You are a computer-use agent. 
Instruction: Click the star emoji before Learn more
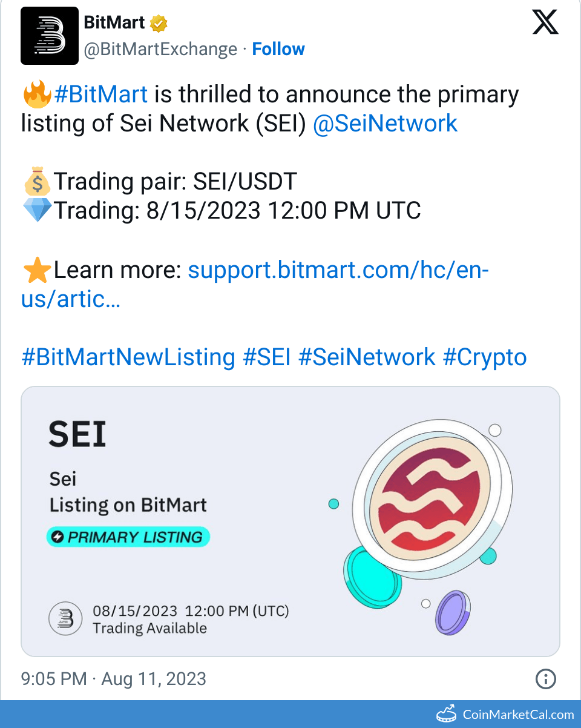(x=36, y=269)
